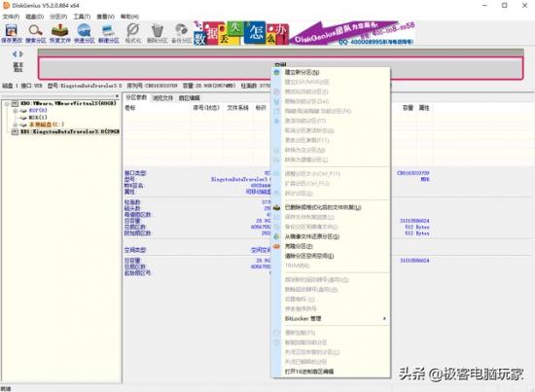The width and height of the screenshot is (535, 392).
Task: Close the left disk tree panel
Action: click(x=117, y=96)
